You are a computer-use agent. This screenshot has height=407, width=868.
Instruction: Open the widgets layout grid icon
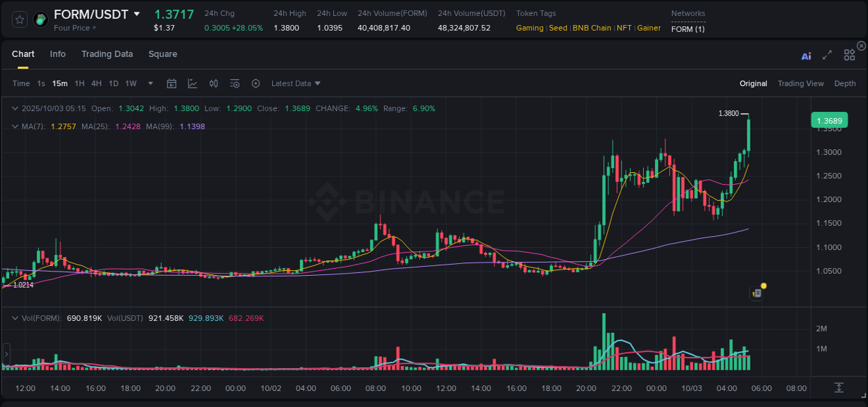pyautogui.click(x=849, y=55)
